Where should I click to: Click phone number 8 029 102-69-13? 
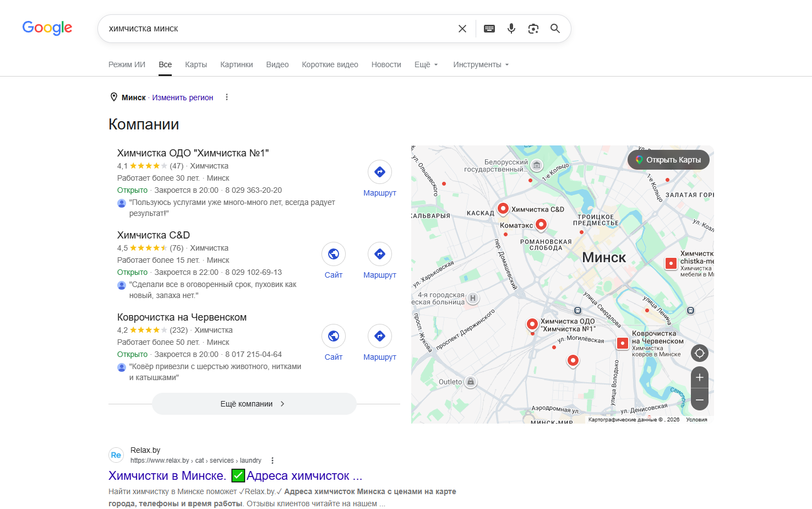[x=253, y=272]
